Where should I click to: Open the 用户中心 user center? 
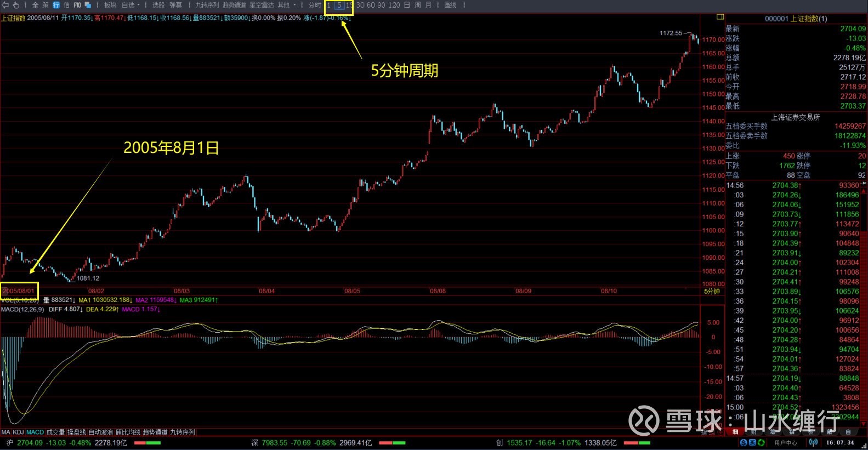pyautogui.click(x=786, y=442)
